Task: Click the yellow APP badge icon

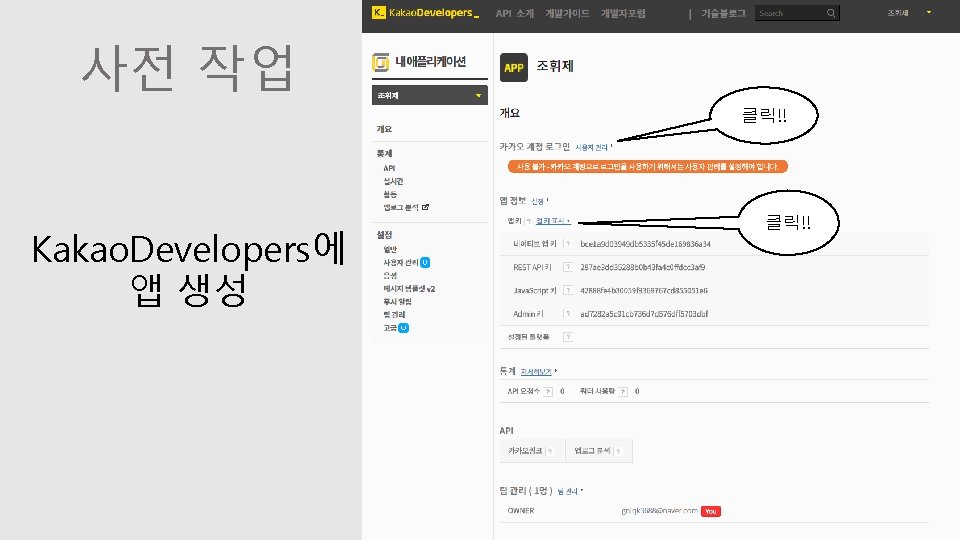Action: (x=514, y=67)
